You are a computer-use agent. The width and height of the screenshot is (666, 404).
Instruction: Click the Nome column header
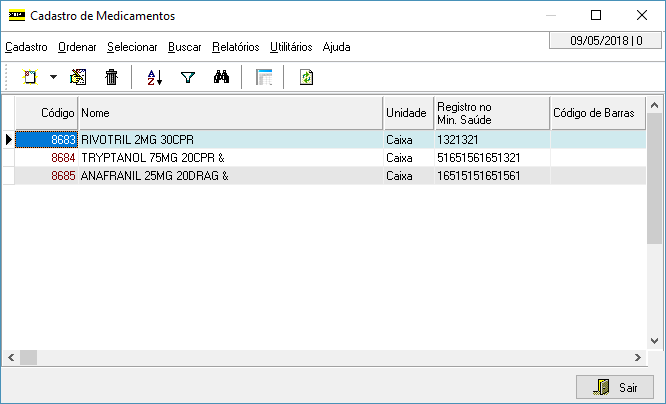[231, 113]
